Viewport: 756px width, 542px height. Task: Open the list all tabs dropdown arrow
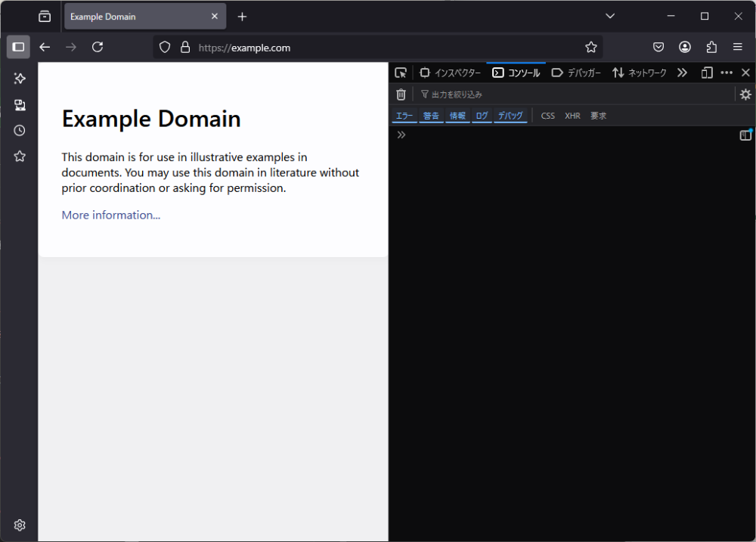click(x=610, y=16)
